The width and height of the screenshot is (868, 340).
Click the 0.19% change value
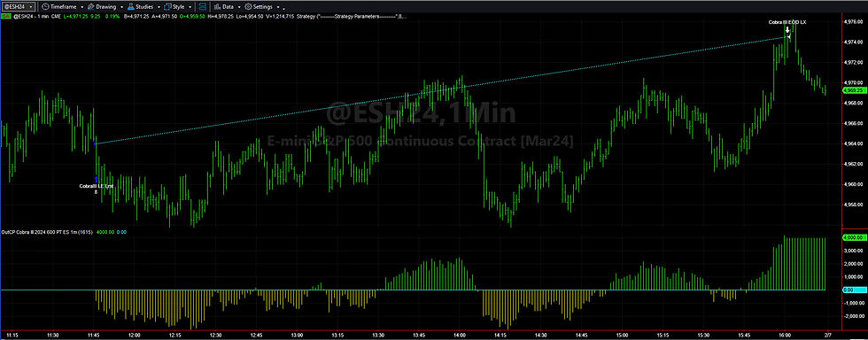112,17
